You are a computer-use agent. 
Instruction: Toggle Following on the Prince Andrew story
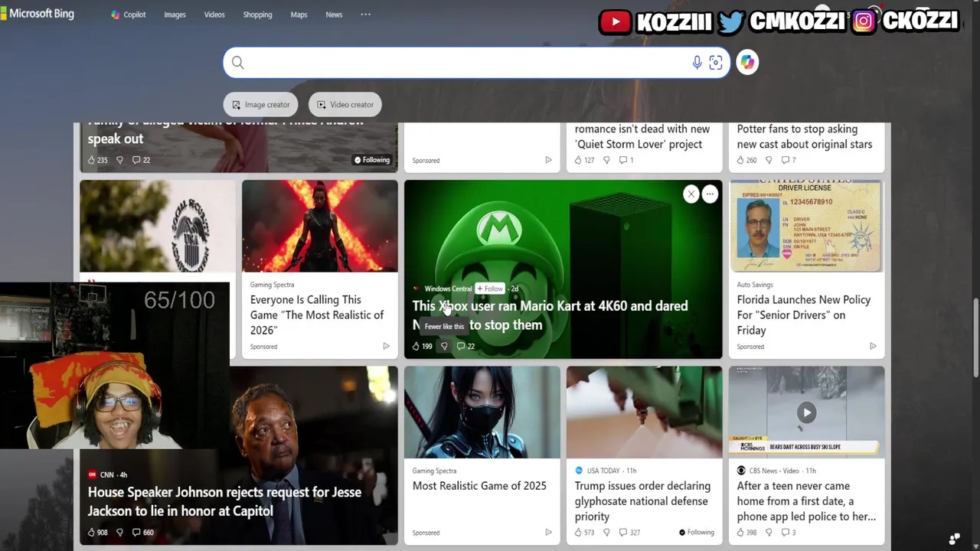372,160
